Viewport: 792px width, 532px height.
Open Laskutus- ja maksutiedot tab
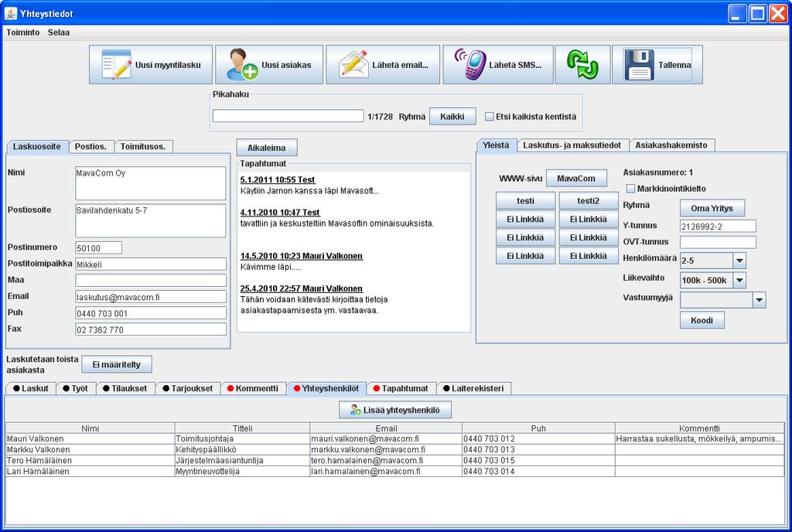(x=572, y=145)
